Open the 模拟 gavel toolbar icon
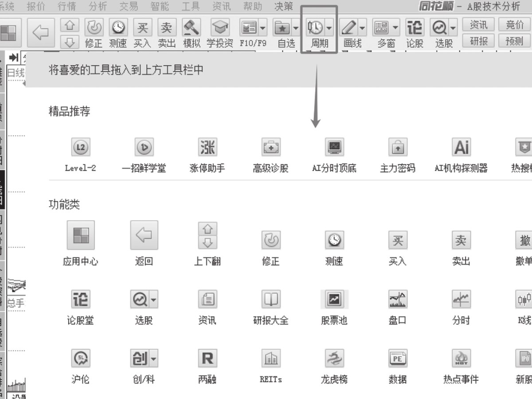This screenshot has height=399, width=532. 192,28
